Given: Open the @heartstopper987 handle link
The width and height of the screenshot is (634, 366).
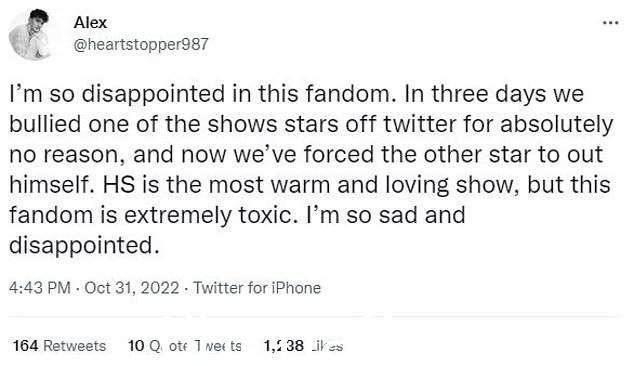Looking at the screenshot, I should point(141,44).
